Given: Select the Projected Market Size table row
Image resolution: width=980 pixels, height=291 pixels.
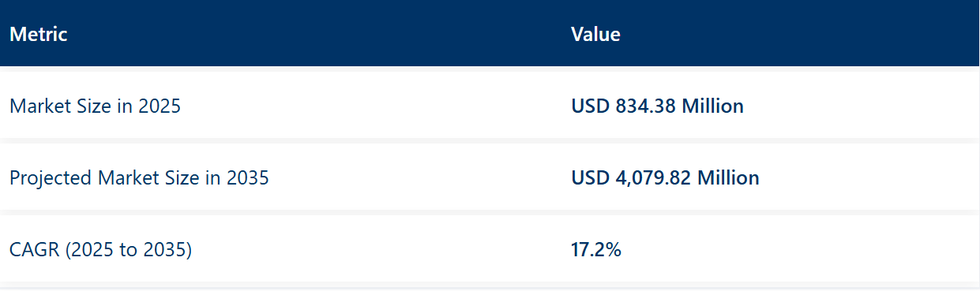Looking at the screenshot, I should coord(490,177).
